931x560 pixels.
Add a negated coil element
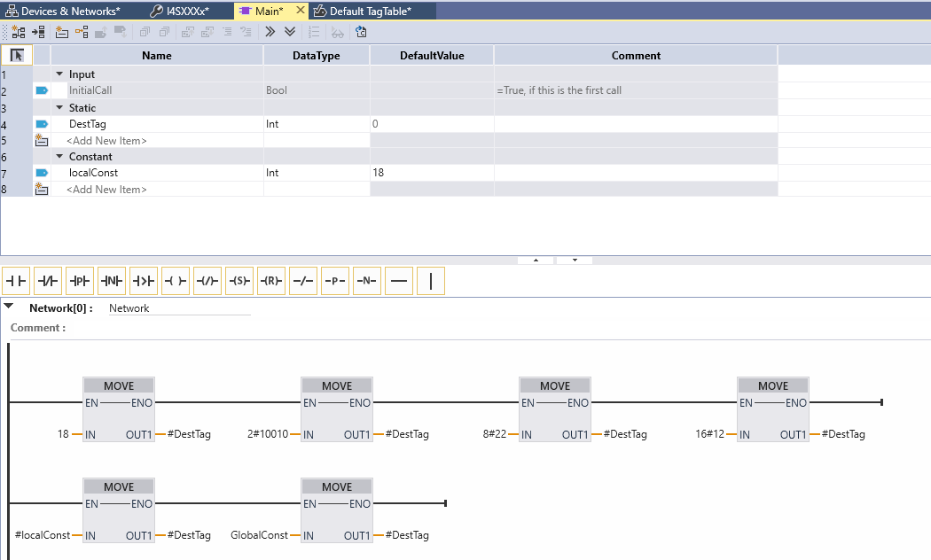click(x=207, y=282)
